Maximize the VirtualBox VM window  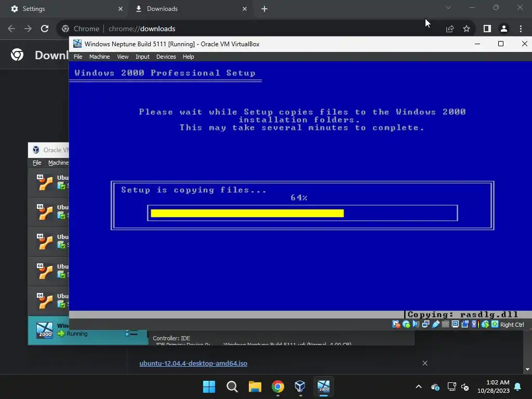[x=500, y=44]
